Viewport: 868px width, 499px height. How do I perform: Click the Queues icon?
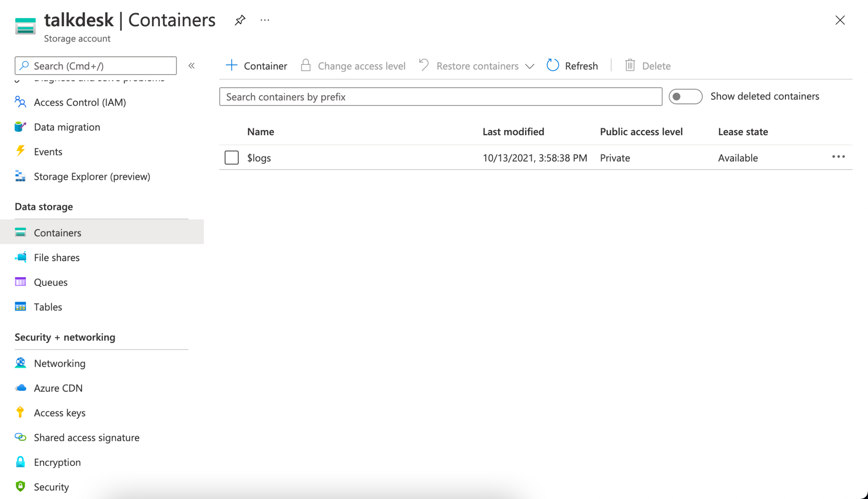pyautogui.click(x=20, y=282)
